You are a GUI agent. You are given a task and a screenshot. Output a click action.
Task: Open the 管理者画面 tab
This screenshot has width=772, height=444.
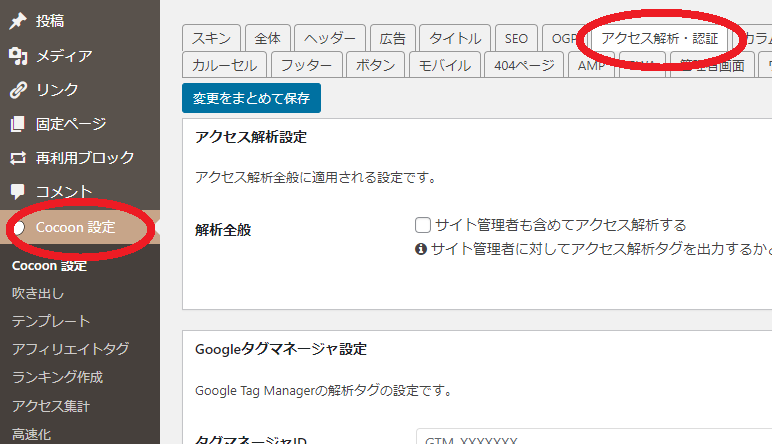pos(712,65)
